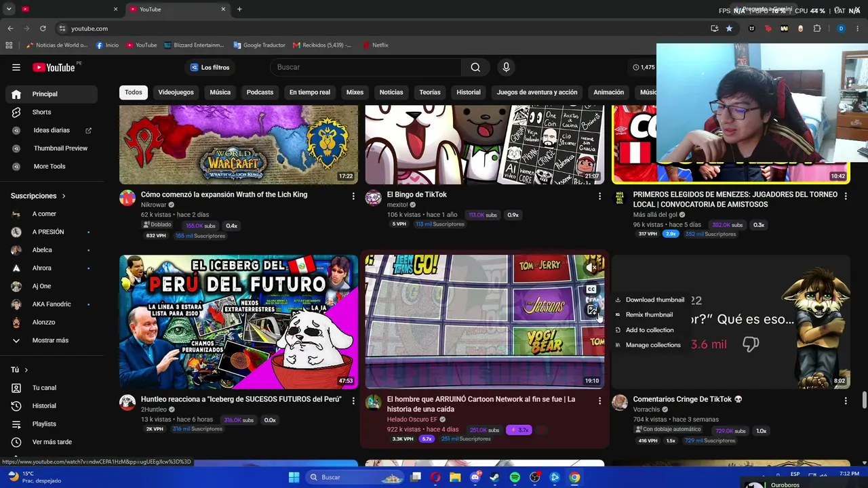
Task: Bookmark this page with the star
Action: [x=729, y=28]
